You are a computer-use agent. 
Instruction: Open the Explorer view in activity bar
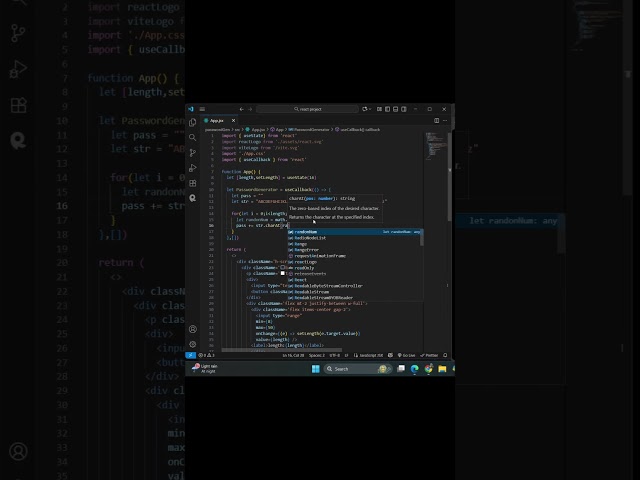(x=193, y=122)
